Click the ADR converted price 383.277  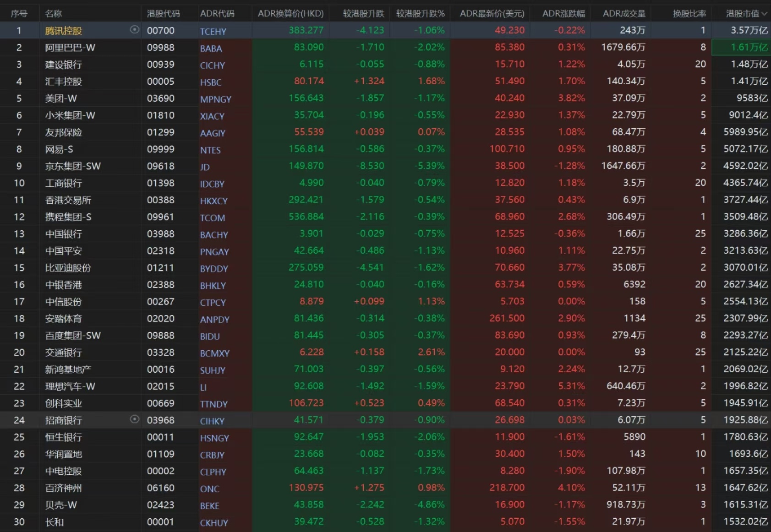(x=306, y=30)
